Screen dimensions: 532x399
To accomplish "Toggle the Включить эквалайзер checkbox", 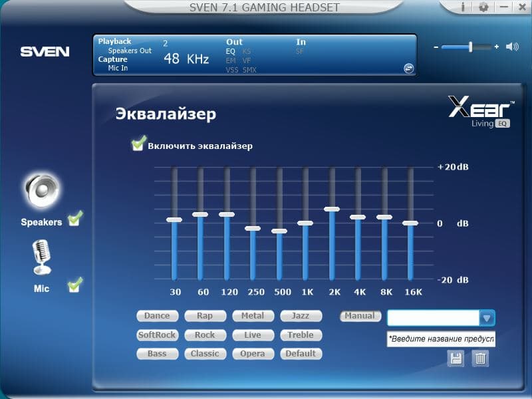I will click(139, 143).
